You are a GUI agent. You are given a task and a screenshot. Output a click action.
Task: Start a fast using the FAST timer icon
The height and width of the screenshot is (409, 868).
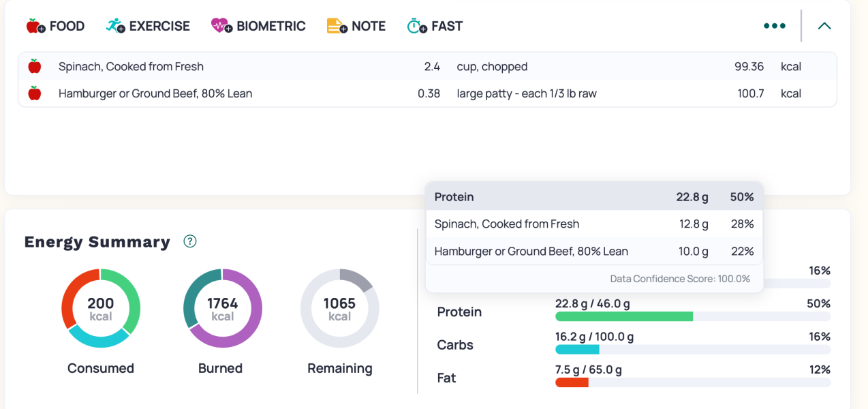coord(415,25)
